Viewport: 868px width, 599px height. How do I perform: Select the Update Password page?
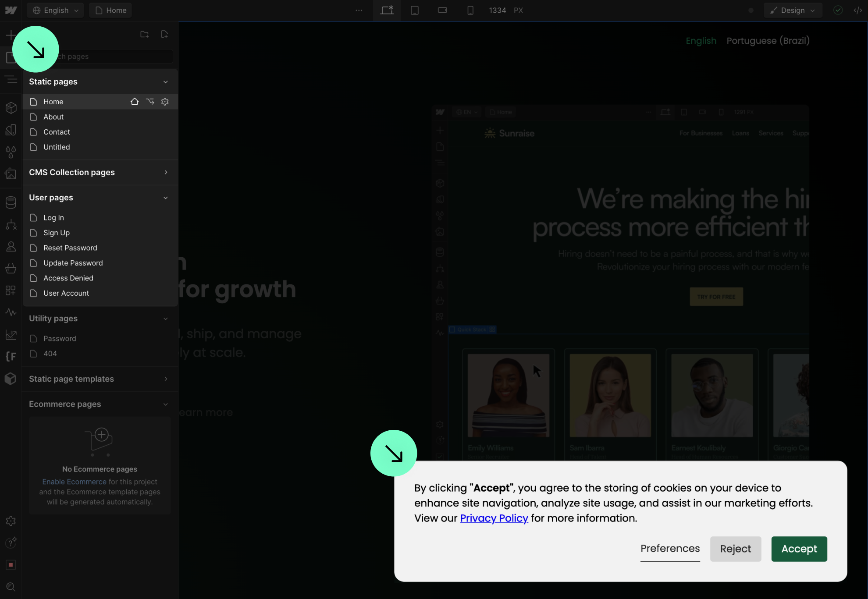click(x=100, y=263)
